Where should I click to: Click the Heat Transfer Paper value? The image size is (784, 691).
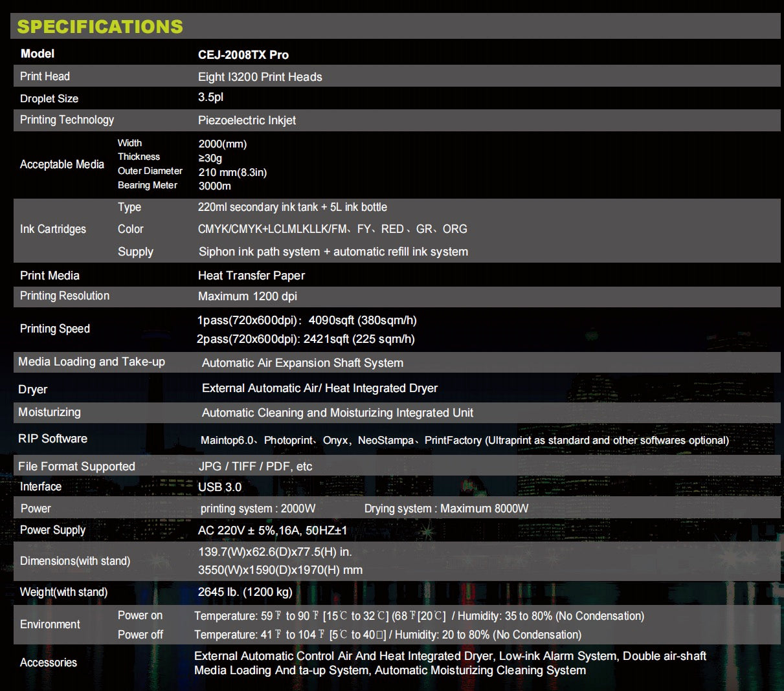(x=251, y=276)
